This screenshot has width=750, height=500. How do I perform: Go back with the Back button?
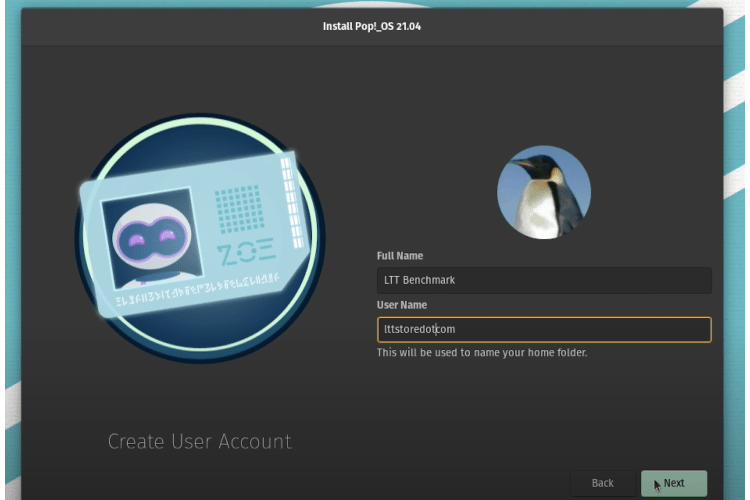602,483
